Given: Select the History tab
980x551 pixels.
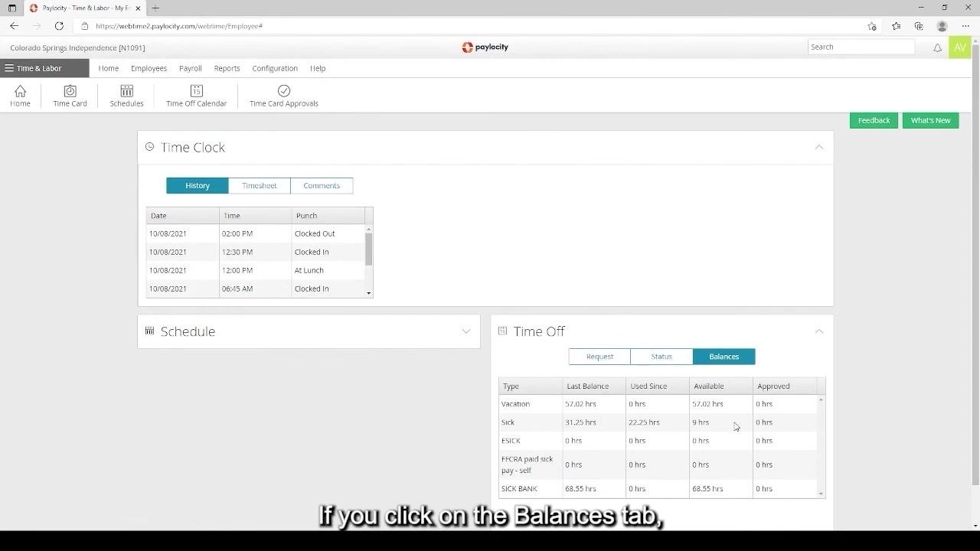Looking at the screenshot, I should click(198, 185).
